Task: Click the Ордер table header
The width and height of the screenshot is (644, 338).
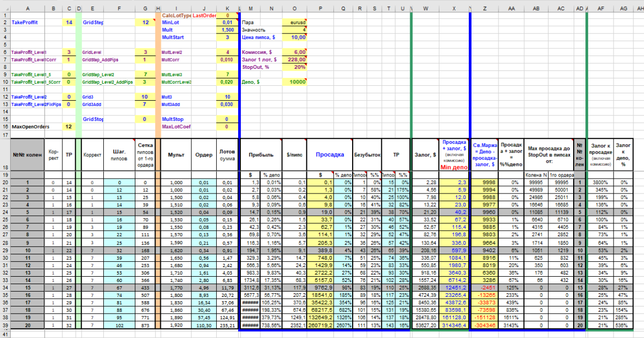Action: pos(204,155)
